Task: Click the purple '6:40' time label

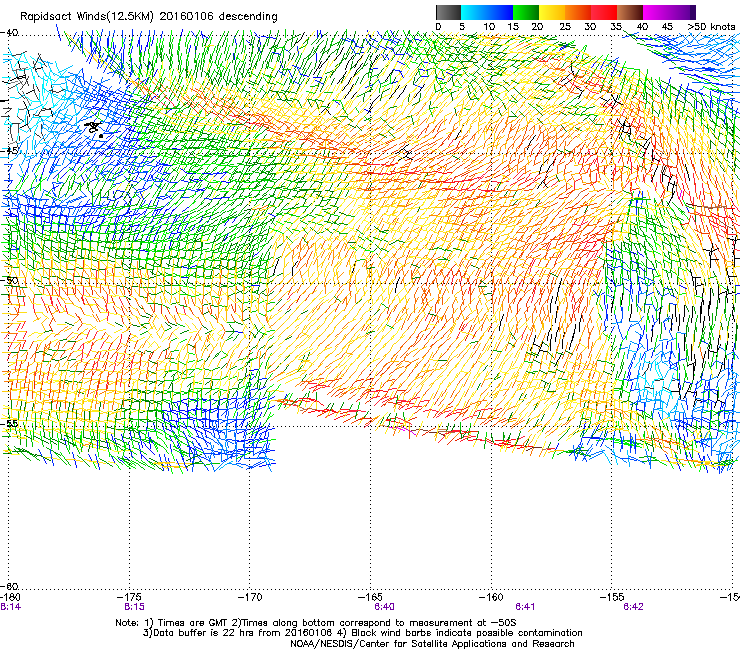Action: tap(385, 607)
